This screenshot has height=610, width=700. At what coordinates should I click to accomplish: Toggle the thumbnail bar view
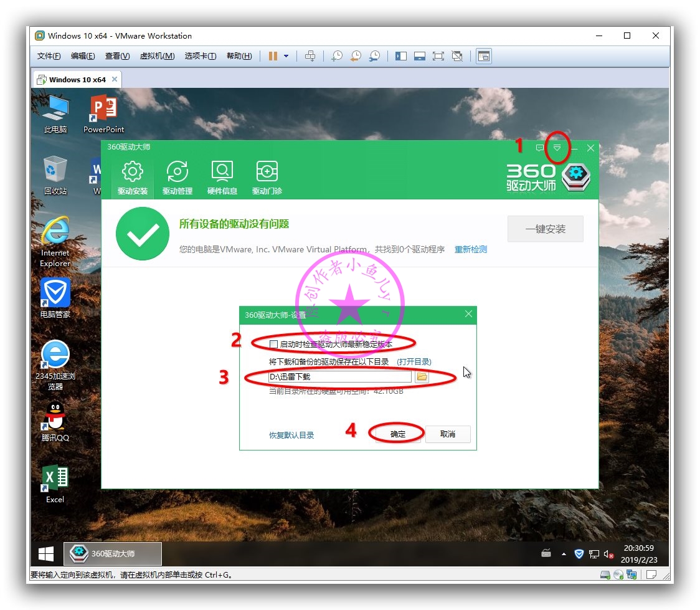pos(420,56)
